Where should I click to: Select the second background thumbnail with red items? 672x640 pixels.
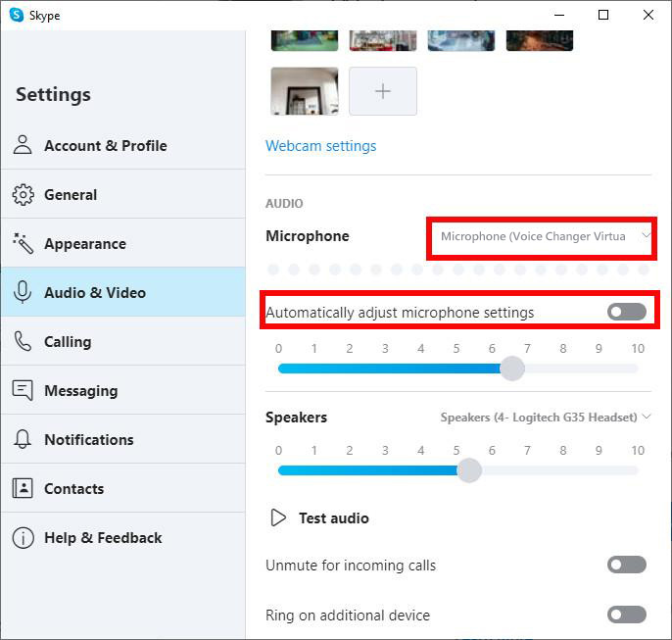(383, 40)
